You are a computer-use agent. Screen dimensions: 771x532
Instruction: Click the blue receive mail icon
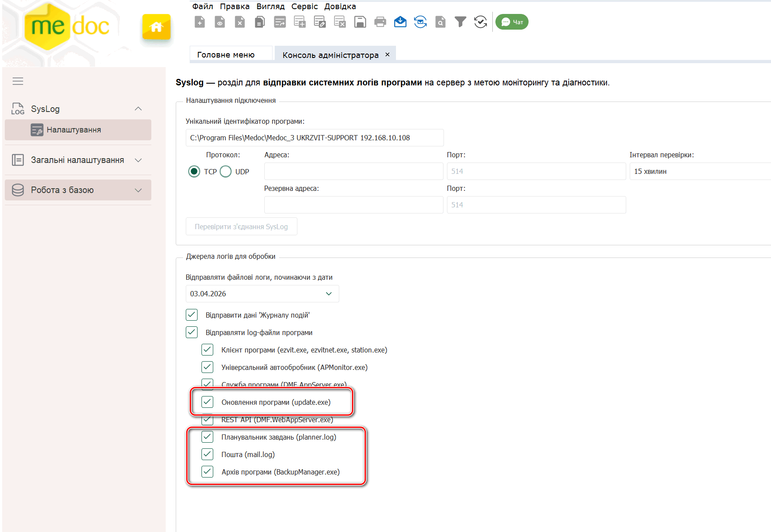point(400,22)
